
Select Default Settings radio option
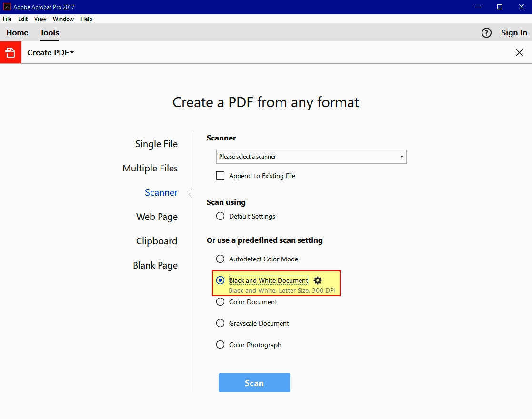click(x=220, y=216)
